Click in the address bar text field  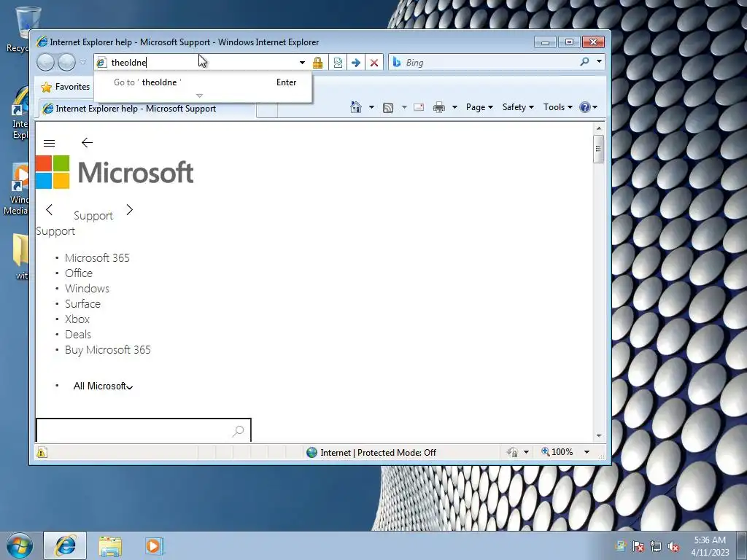click(203, 63)
